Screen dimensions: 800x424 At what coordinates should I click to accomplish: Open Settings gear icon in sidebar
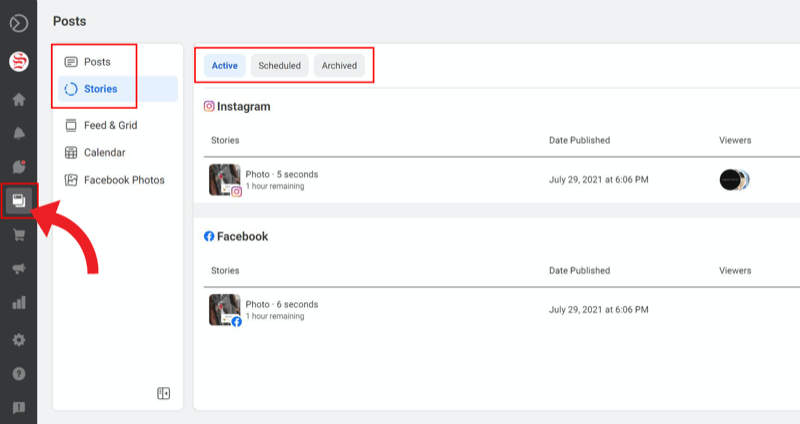click(x=18, y=339)
